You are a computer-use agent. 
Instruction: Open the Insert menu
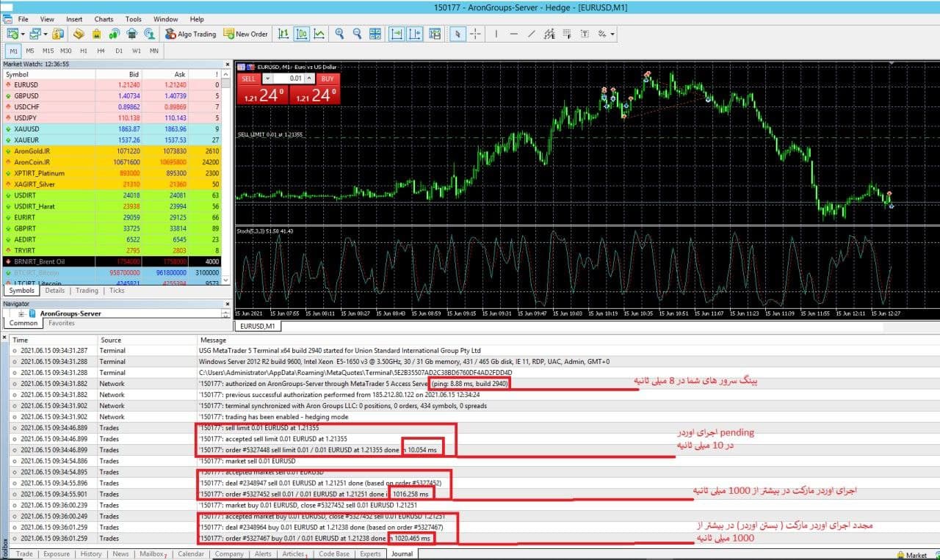click(74, 19)
